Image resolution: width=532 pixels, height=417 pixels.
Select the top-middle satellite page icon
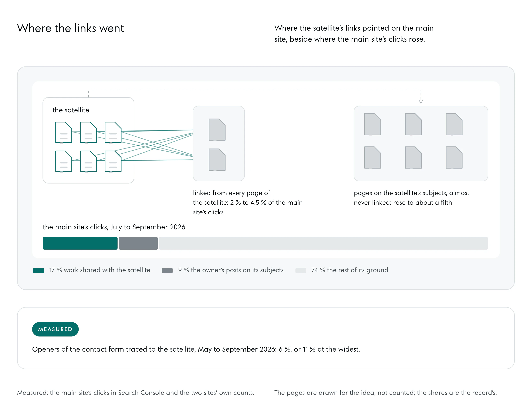pos(88,132)
